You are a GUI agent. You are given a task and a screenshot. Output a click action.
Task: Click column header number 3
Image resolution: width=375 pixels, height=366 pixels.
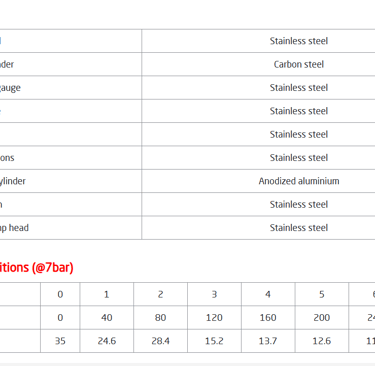(x=214, y=294)
